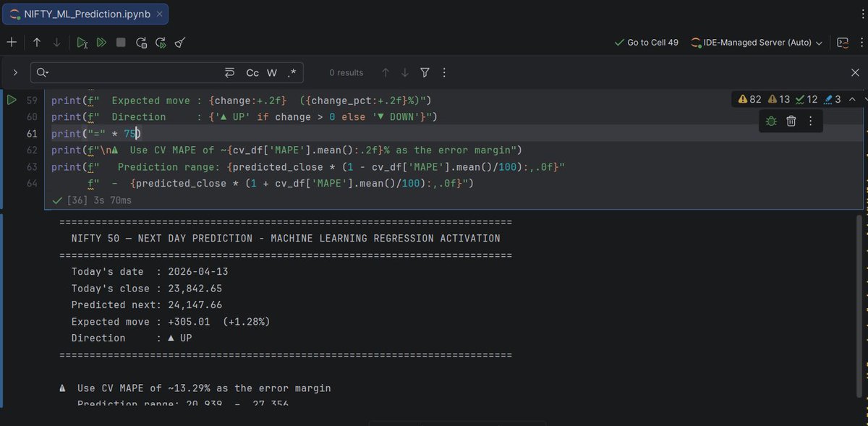868x426 pixels.
Task: Debug the cell using the bug icon
Action: click(771, 121)
